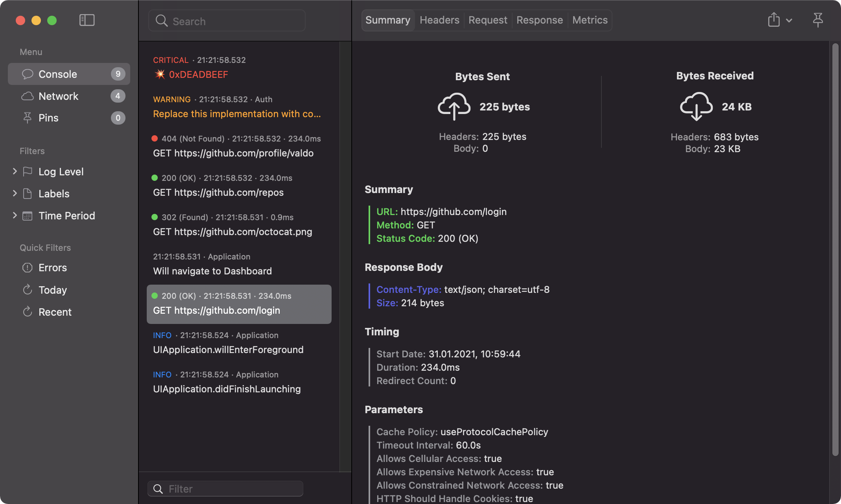Select UIApplication.willEnterForeground log entry
This screenshot has width=841, height=504.
pyautogui.click(x=239, y=343)
